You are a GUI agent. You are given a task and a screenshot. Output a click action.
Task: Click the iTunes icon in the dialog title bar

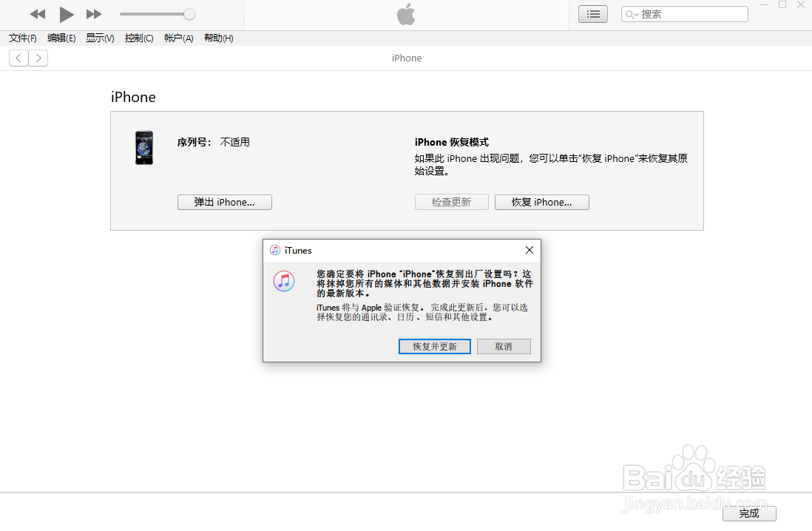tap(275, 250)
